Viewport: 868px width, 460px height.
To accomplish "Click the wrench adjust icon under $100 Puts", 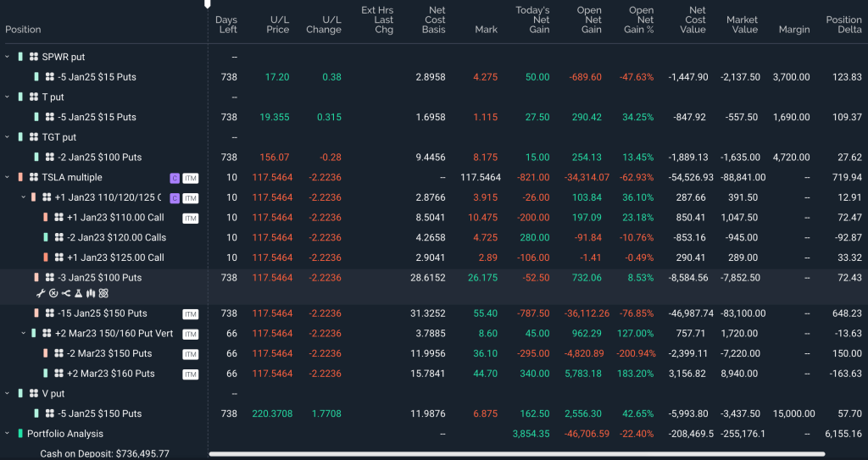I will [40, 293].
